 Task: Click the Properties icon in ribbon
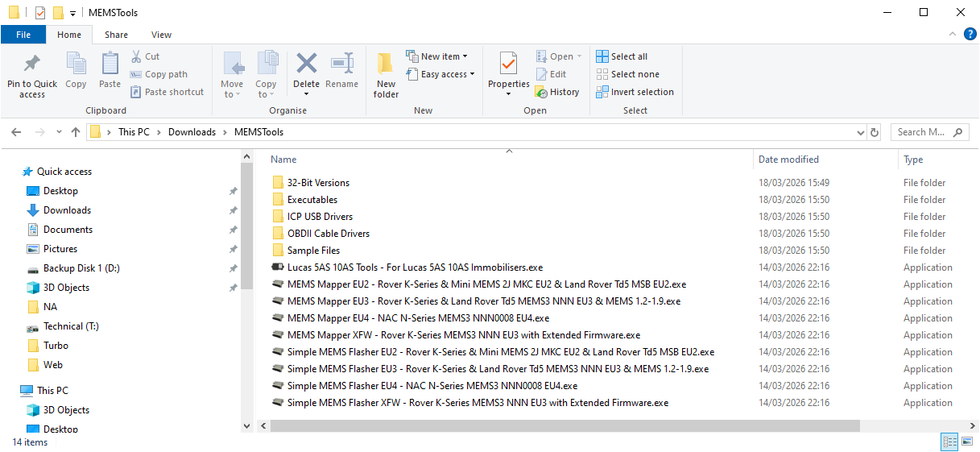508,64
